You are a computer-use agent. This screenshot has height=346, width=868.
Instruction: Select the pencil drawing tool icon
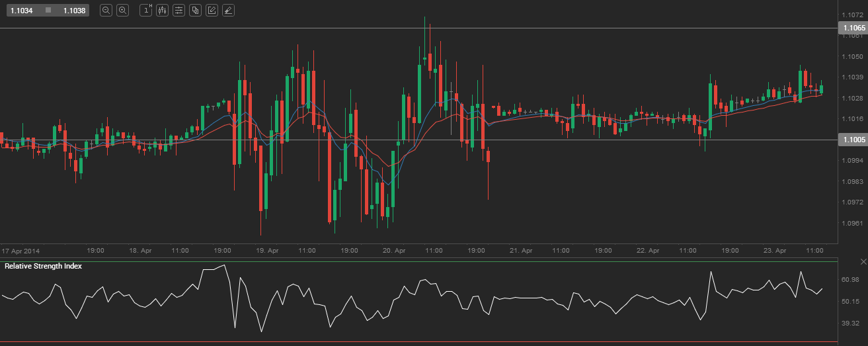212,11
